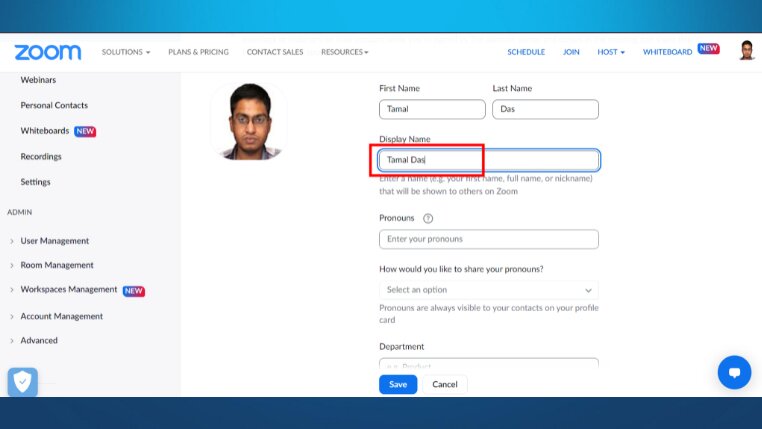
Task: Open Personal Contacts in the sidebar
Action: [54, 105]
